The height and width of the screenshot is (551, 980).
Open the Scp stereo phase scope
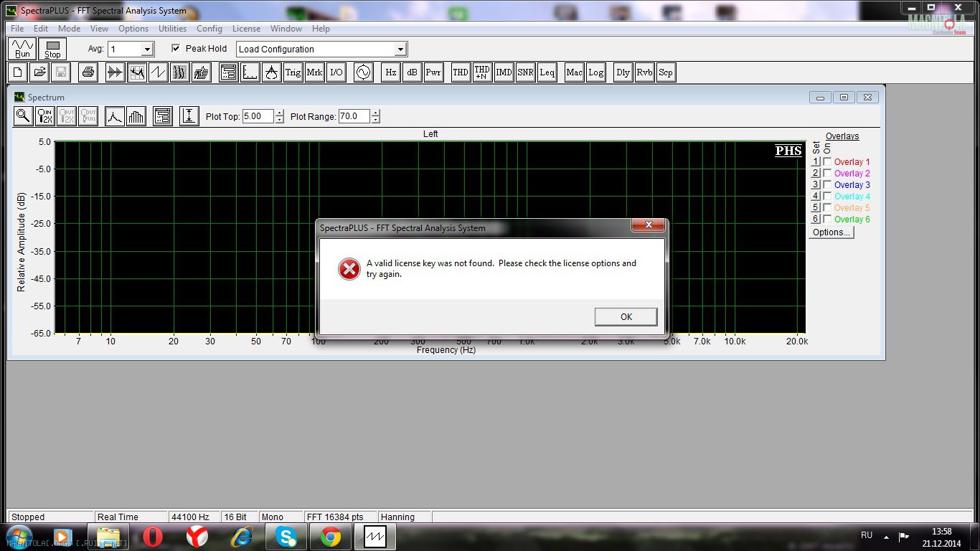(x=666, y=72)
